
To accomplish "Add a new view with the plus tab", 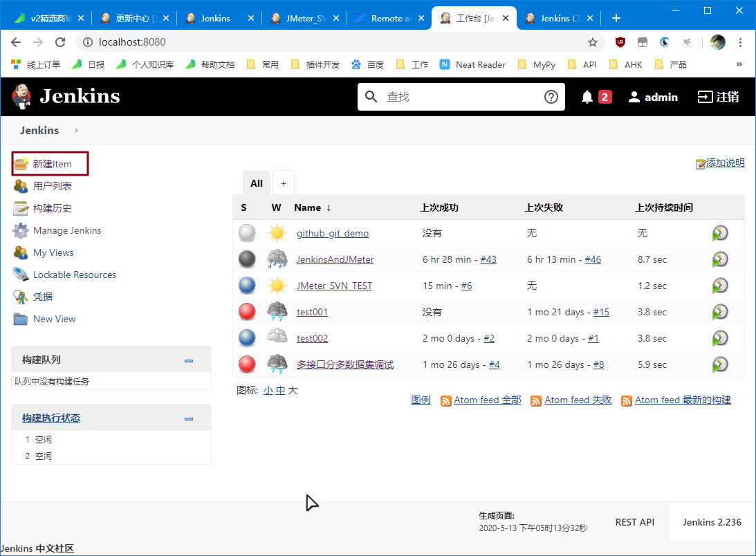I will 284,183.
